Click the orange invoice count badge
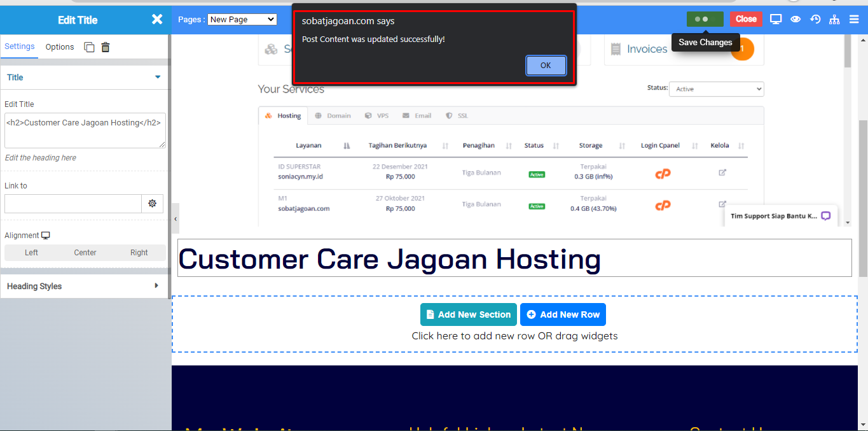 pos(742,50)
